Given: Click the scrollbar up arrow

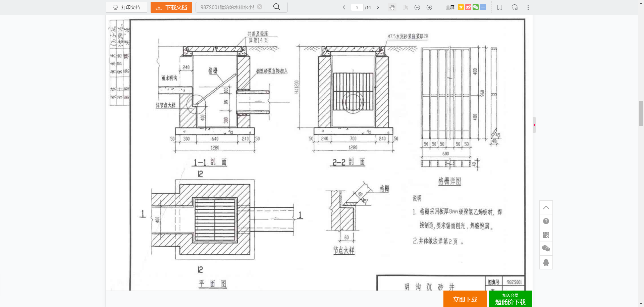Looking at the screenshot, I should (x=641, y=2).
